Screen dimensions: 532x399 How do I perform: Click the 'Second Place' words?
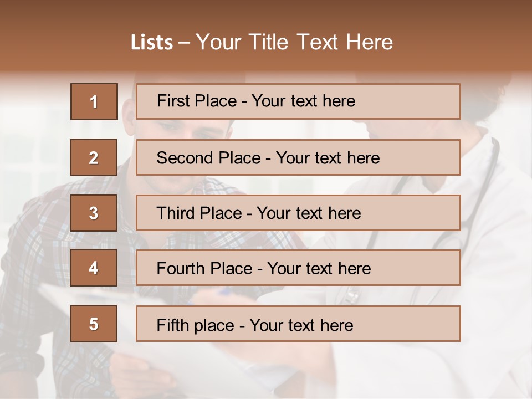coord(209,158)
